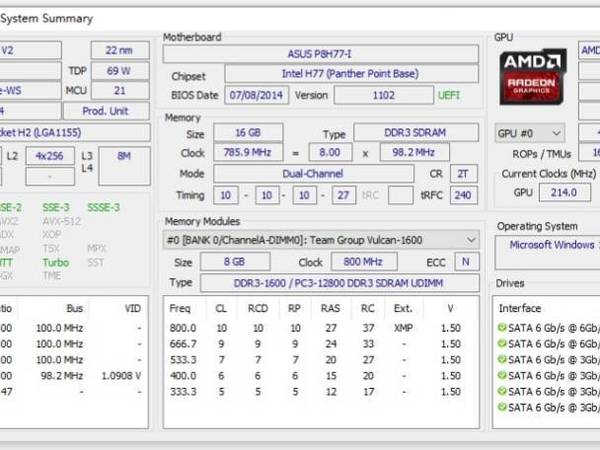This screenshot has width=600, height=450.
Task: Click the BIOS Date 07/08/2014 field
Action: coord(256,94)
